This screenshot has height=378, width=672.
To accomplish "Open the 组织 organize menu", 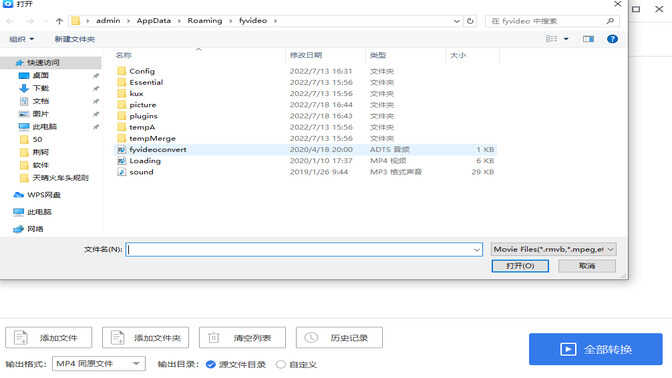I will [x=21, y=39].
